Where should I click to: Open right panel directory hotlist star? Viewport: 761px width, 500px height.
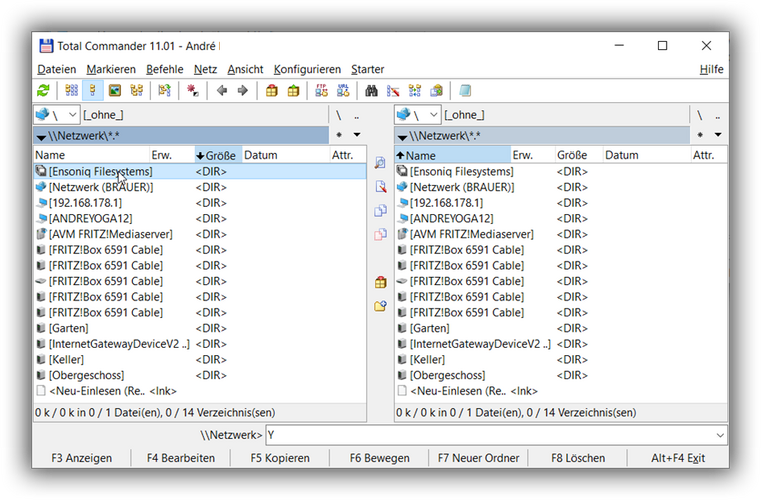700,135
